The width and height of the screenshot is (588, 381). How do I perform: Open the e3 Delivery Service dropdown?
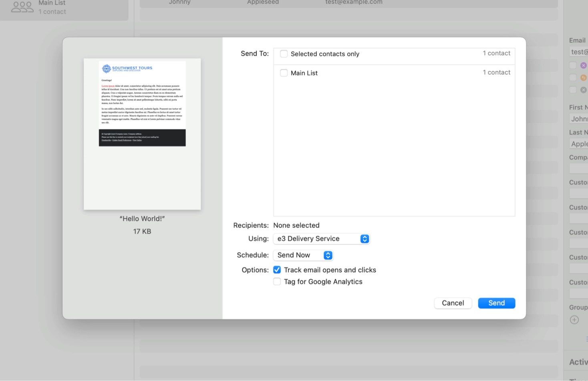[321, 239]
